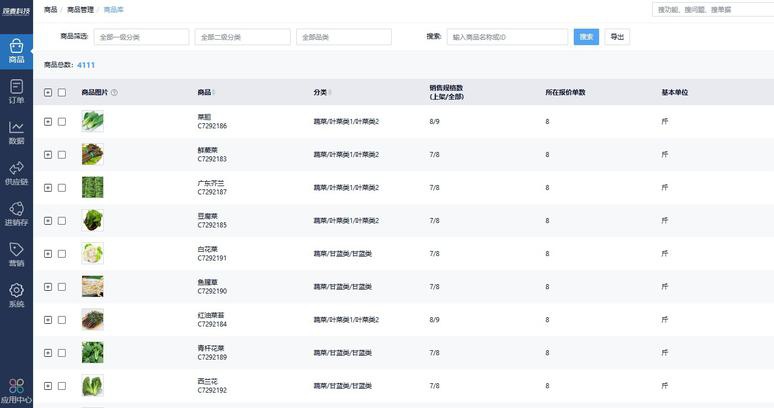Screen dimensions: 774x408
Task: Focus the top-right global search box
Action: 713,9
